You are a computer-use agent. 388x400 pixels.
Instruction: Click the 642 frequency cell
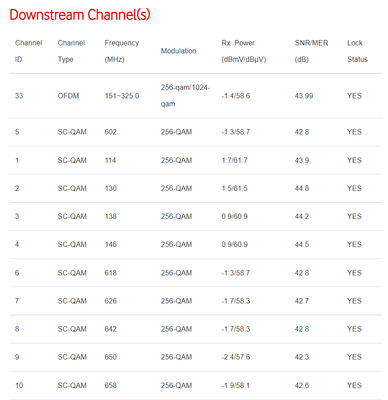pos(110,329)
